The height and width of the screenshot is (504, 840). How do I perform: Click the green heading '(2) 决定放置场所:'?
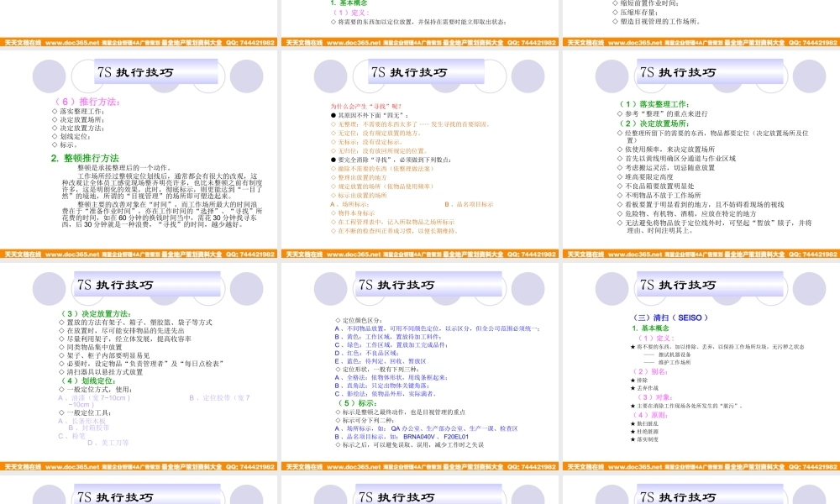pyautogui.click(x=654, y=123)
